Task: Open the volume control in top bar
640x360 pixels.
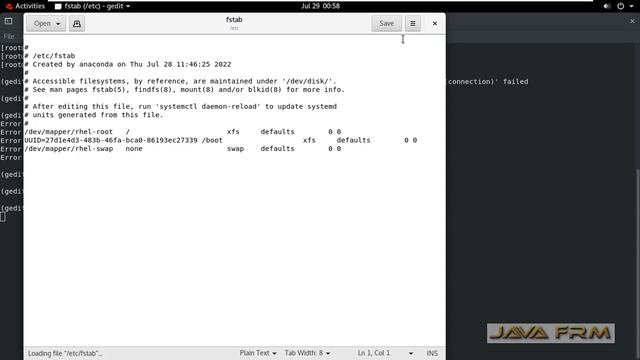Action: tap(607, 6)
